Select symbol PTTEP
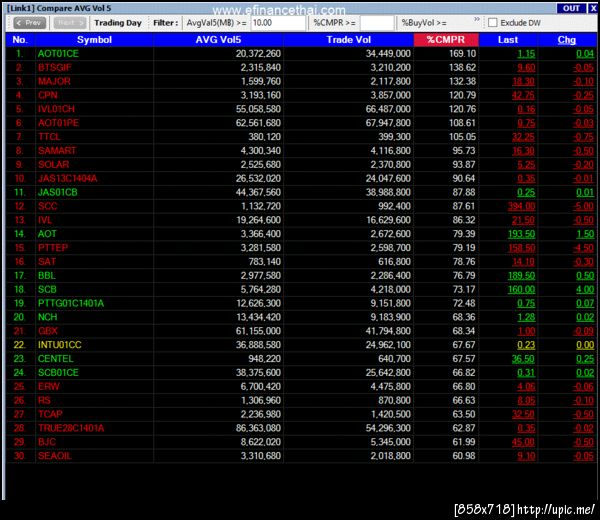 coord(53,248)
